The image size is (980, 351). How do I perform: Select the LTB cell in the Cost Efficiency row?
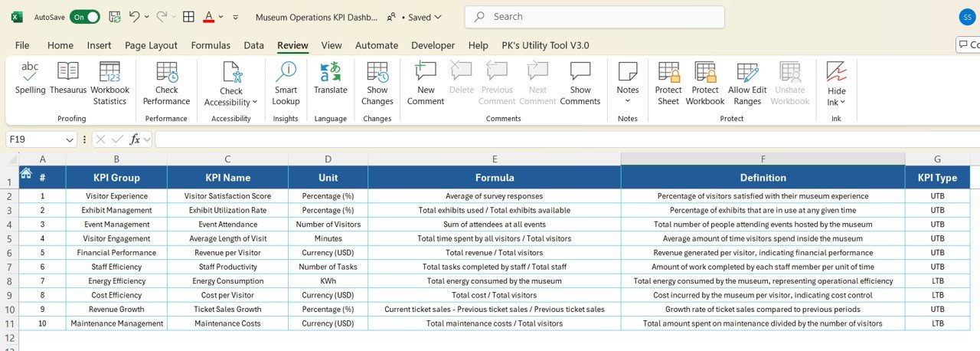pos(937,295)
